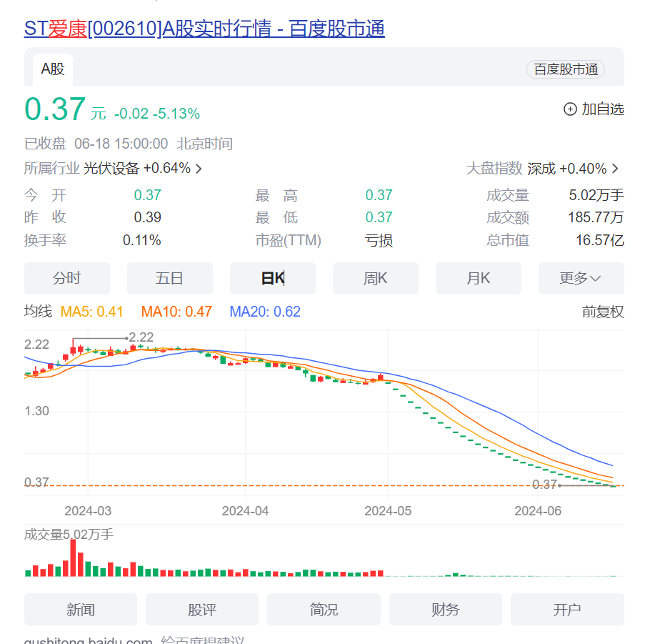Click the plus icon next to 加自选
The image size is (665, 644).
click(x=570, y=109)
